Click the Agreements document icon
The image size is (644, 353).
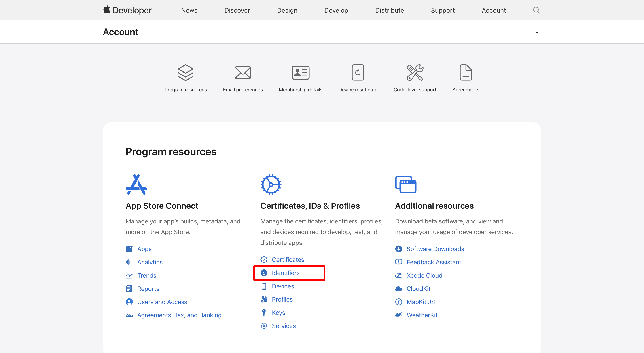(466, 73)
